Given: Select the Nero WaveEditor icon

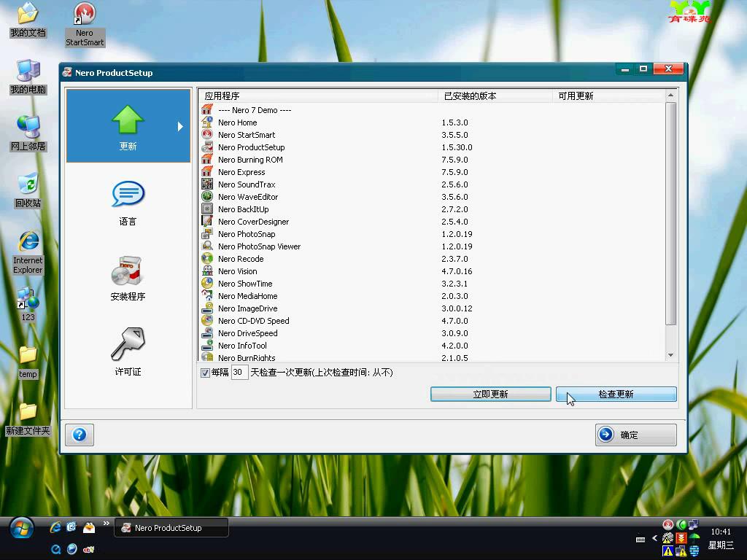Looking at the screenshot, I should 206,197.
